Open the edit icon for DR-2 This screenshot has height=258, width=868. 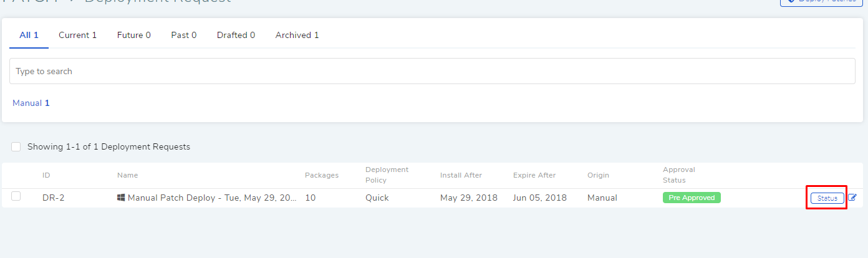click(x=852, y=198)
